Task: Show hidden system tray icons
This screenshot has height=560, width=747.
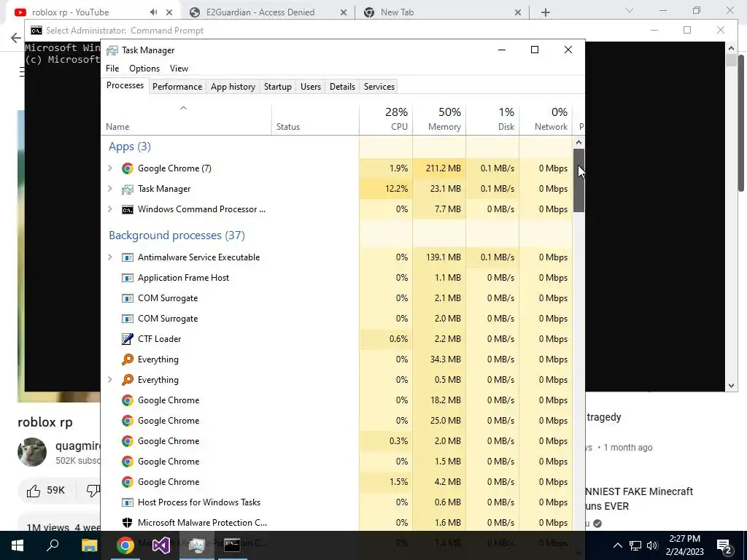Action: coord(617,545)
